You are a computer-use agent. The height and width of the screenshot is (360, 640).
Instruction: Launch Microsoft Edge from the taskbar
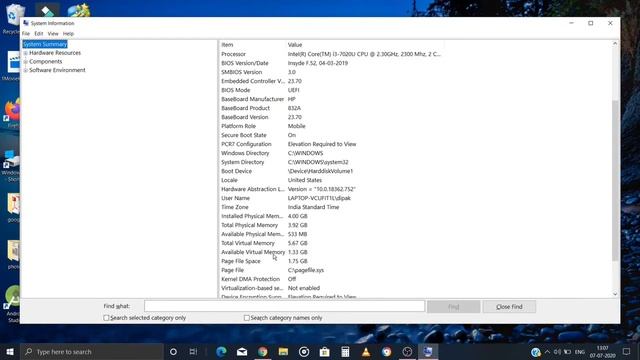(221, 352)
